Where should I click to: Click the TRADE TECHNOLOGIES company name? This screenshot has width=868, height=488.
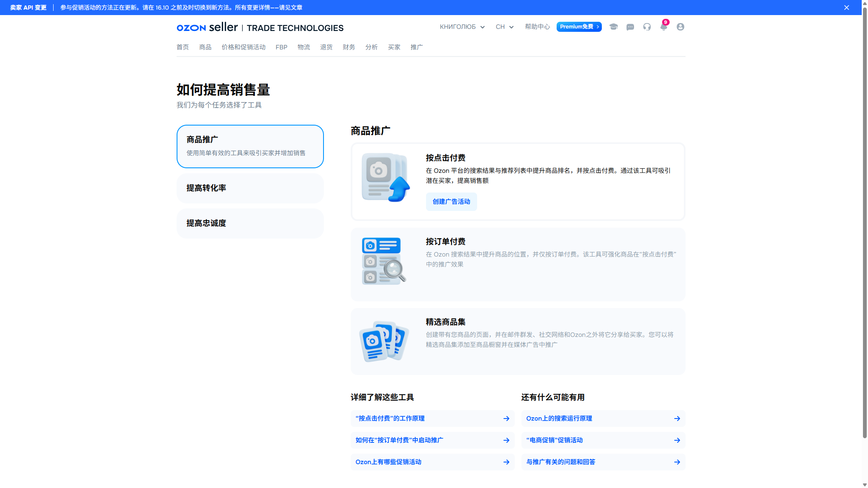pos(295,28)
